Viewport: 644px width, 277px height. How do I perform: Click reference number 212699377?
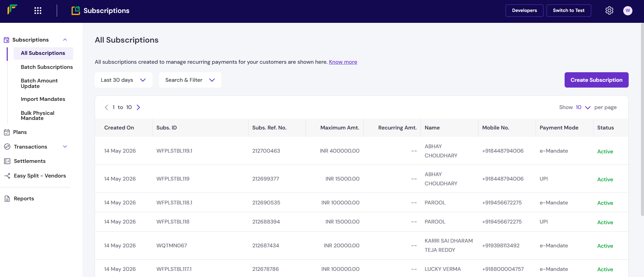coord(265,179)
